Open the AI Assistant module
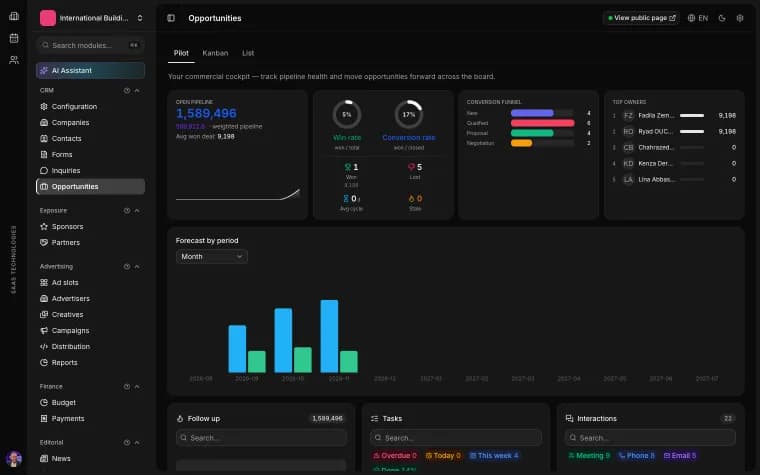760x475 pixels. pos(90,70)
